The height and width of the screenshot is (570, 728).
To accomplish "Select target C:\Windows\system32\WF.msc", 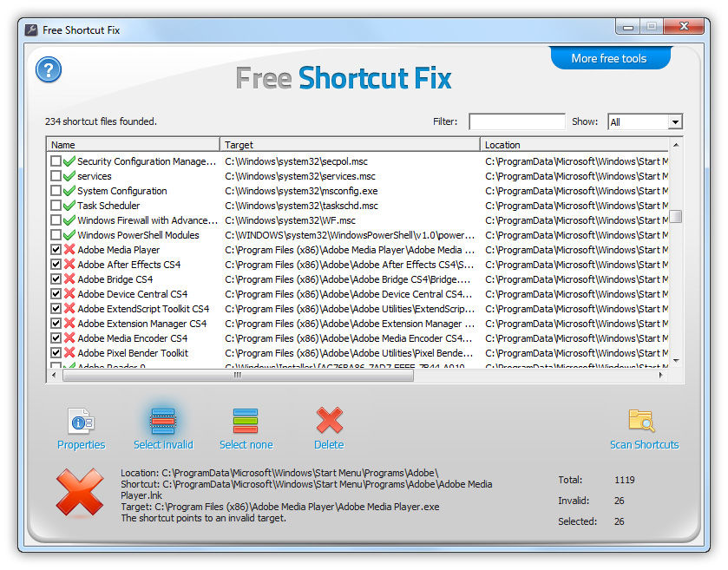I will click(290, 220).
